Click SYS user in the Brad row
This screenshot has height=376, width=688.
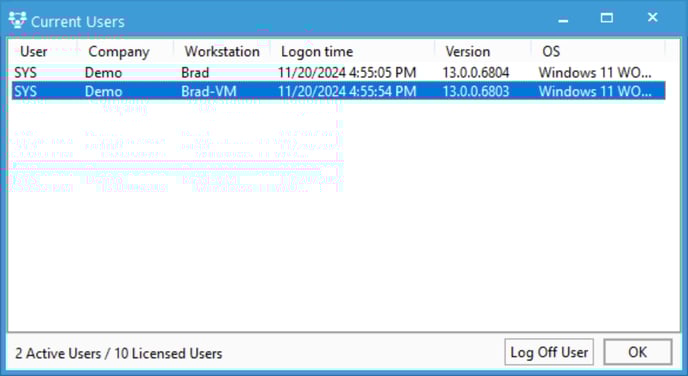pyautogui.click(x=25, y=72)
